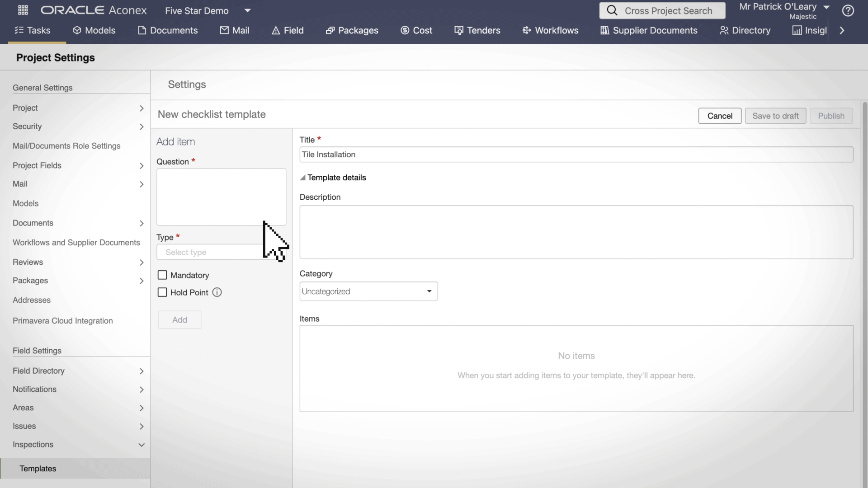Click the help question mark icon
Image resolution: width=868 pixels, height=488 pixels.
click(848, 10)
